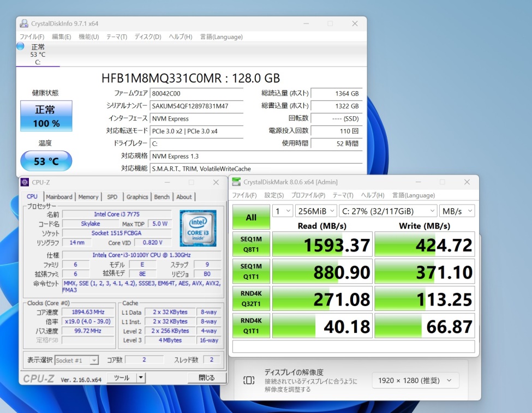Click the Intel Core i3 7Y75 name field
Image resolution: width=532 pixels, height=413 pixels.
117,214
